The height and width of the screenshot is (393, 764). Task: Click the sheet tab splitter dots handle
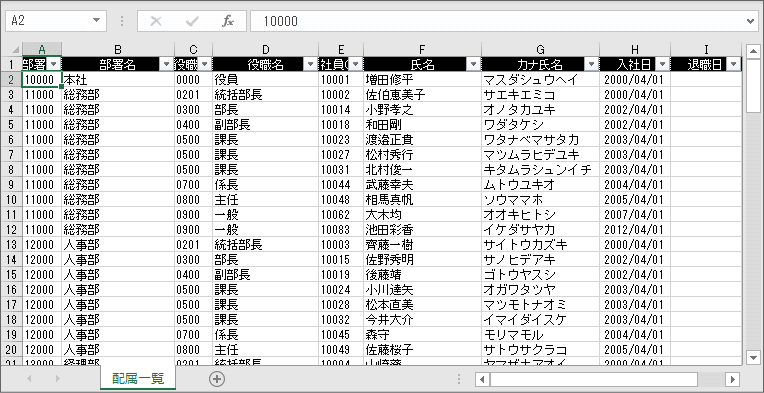click(458, 379)
